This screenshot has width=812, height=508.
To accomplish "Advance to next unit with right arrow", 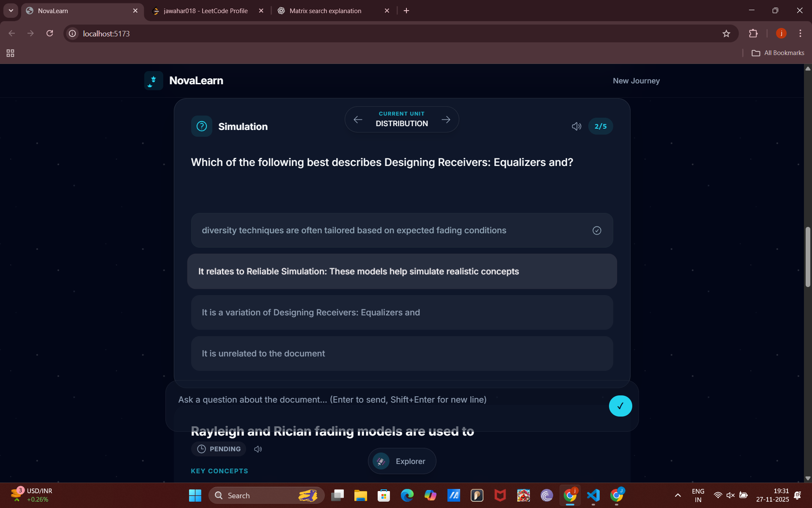I will click(x=446, y=120).
